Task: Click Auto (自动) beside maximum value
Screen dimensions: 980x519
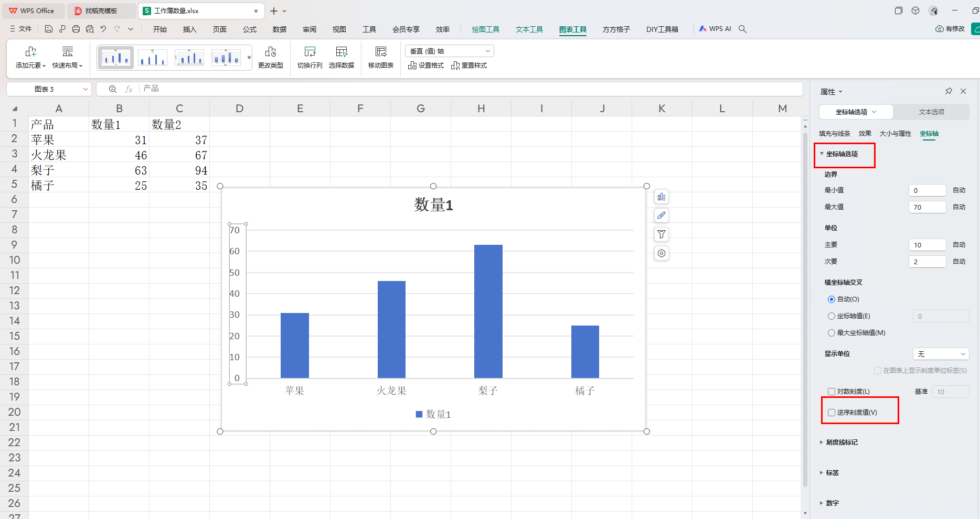Action: click(959, 207)
